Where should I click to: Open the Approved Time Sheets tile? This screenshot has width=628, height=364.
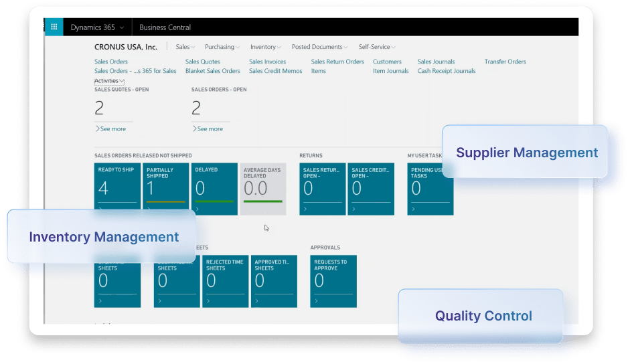274,281
